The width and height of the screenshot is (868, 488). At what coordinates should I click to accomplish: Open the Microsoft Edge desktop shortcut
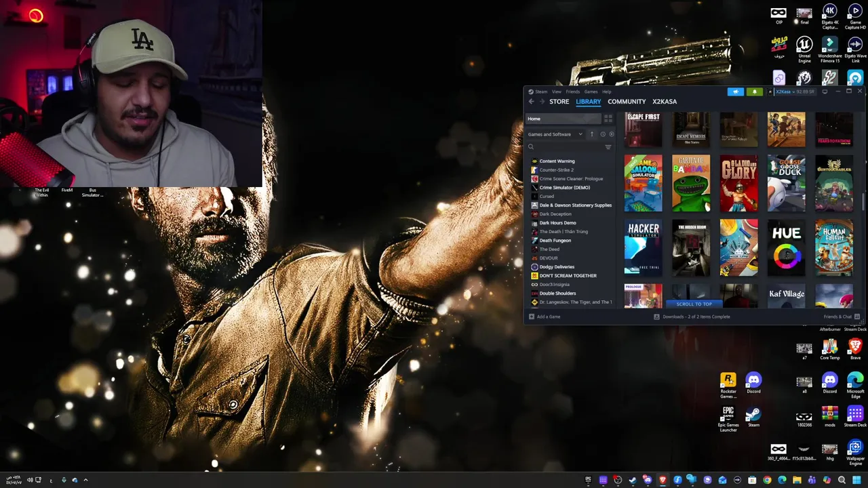(x=855, y=385)
